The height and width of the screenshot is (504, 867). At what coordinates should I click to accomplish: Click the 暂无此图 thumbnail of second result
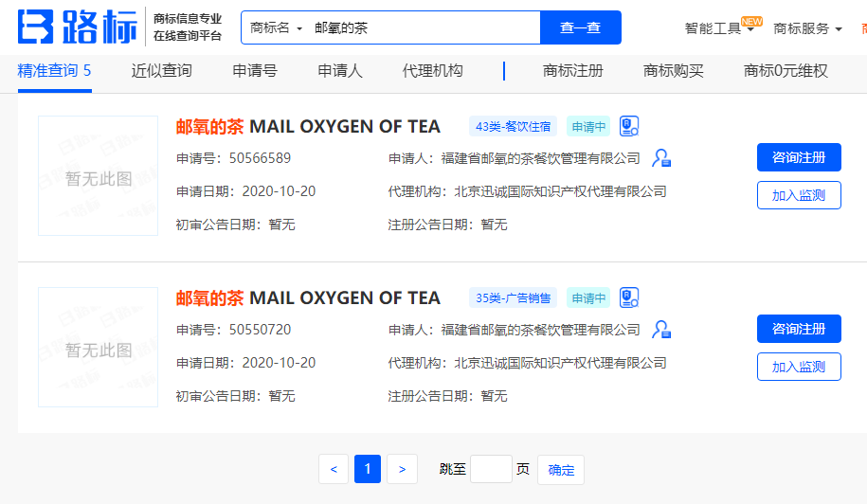(x=98, y=347)
